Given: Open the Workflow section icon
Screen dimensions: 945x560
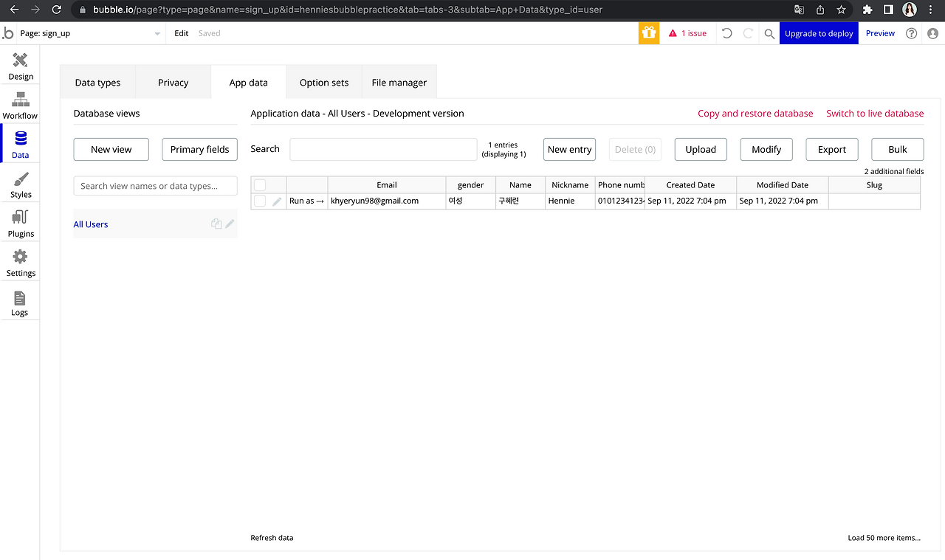Looking at the screenshot, I should [21, 106].
